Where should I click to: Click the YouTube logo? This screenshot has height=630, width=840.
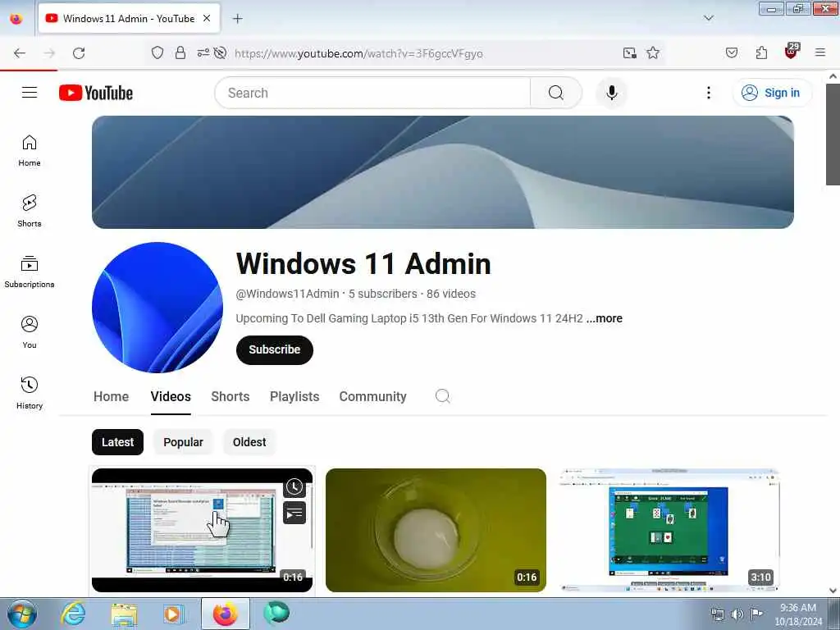coord(96,93)
